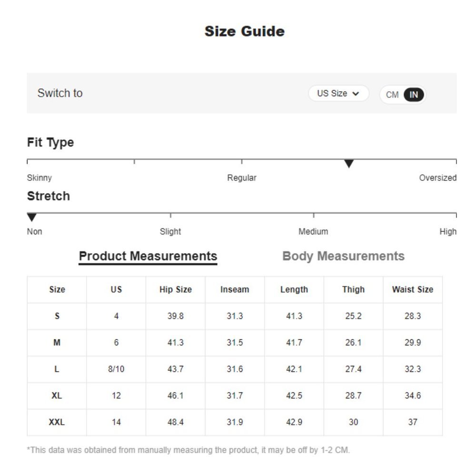Image resolution: width=476 pixels, height=476 pixels.
Task: Select the S size row label
Action: (57, 316)
